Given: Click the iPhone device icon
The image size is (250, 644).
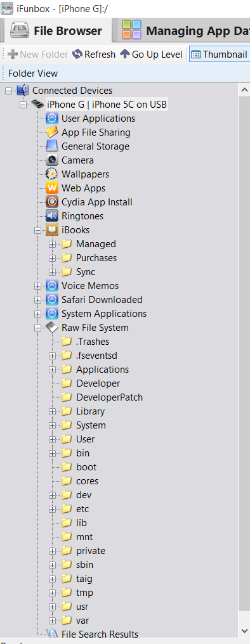Looking at the screenshot, I should click(37, 105).
